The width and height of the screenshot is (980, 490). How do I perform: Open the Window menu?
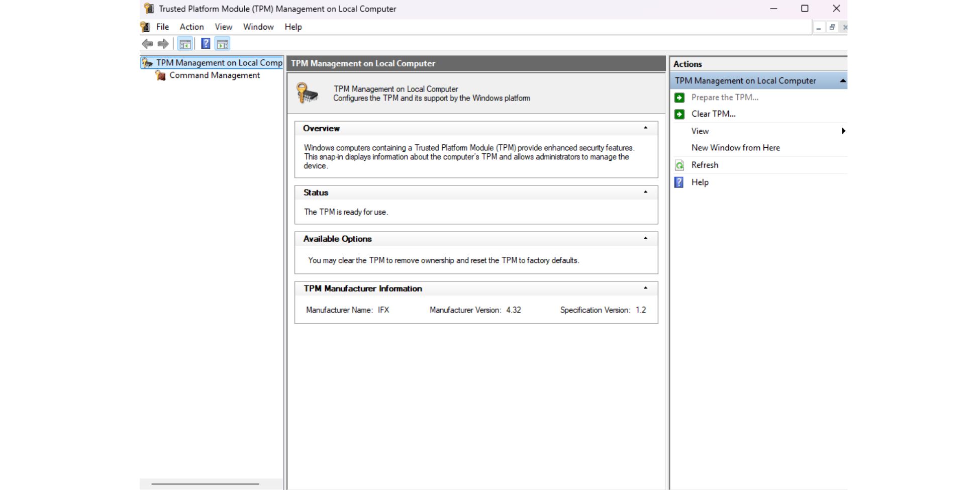pos(258,27)
